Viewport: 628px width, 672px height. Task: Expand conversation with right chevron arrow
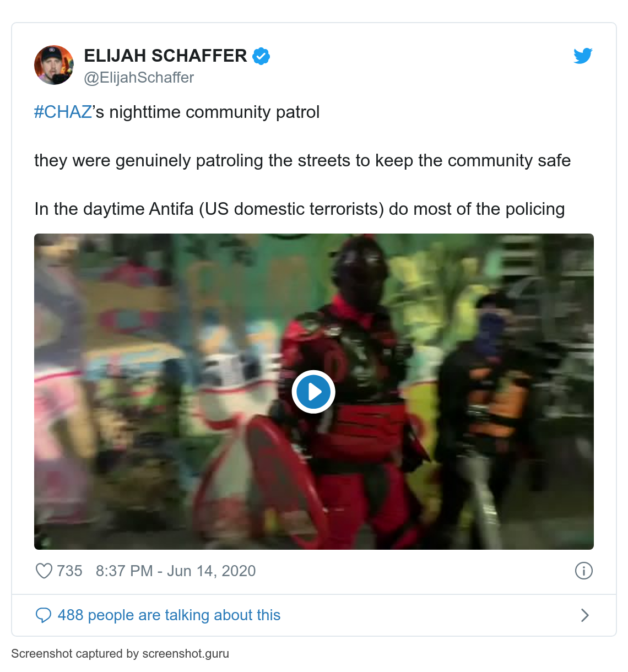coord(585,615)
